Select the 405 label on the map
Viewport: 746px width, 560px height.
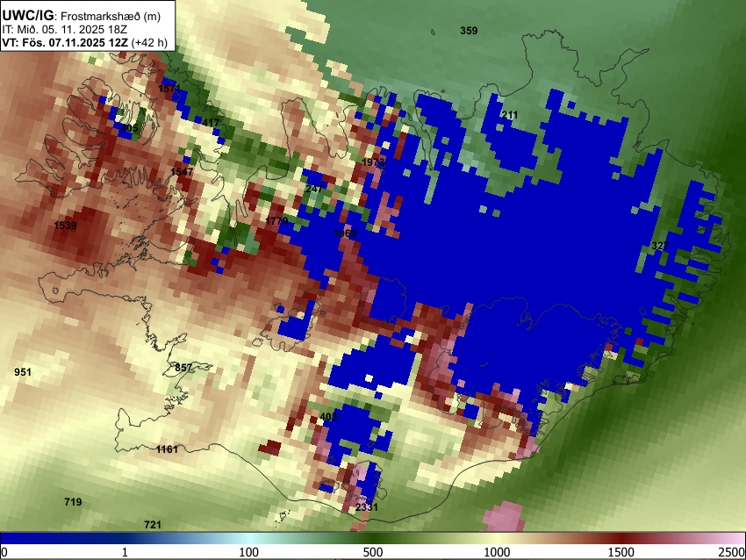click(129, 128)
